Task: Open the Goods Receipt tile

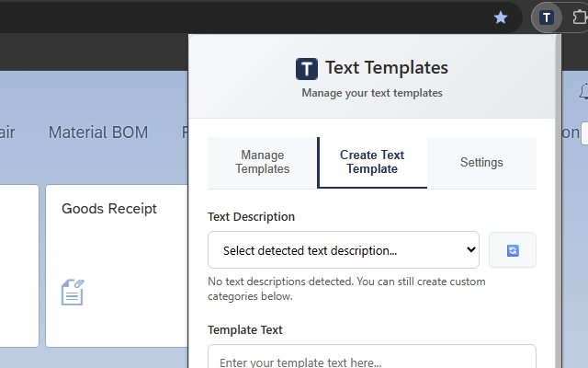Action: click(x=117, y=266)
